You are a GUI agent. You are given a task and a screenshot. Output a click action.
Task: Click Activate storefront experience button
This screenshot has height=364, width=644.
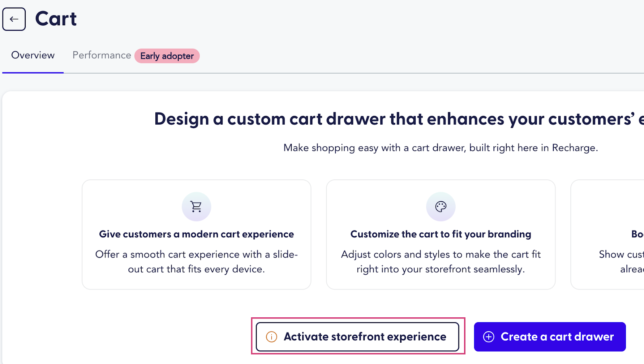tap(357, 337)
